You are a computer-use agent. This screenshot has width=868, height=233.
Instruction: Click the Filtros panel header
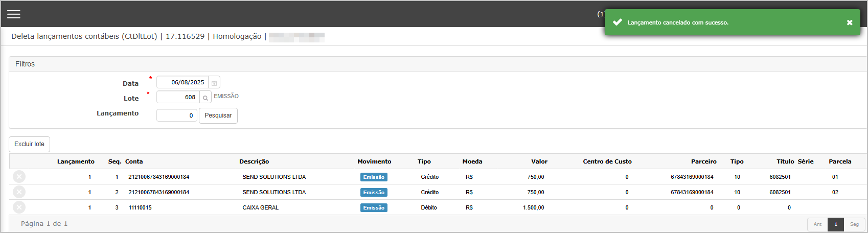(x=438, y=64)
